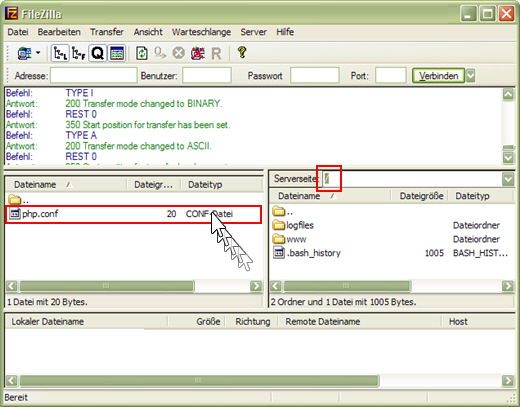Click the Disconnect toolbar icon
Image resolution: width=520 pixels, height=407 pixels.
point(197,53)
